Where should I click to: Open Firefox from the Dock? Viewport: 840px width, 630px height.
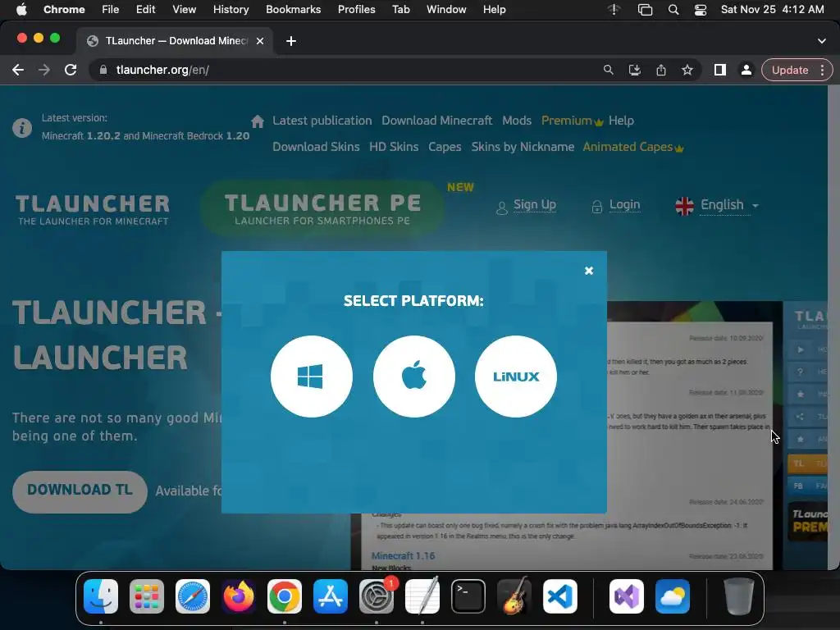239,597
